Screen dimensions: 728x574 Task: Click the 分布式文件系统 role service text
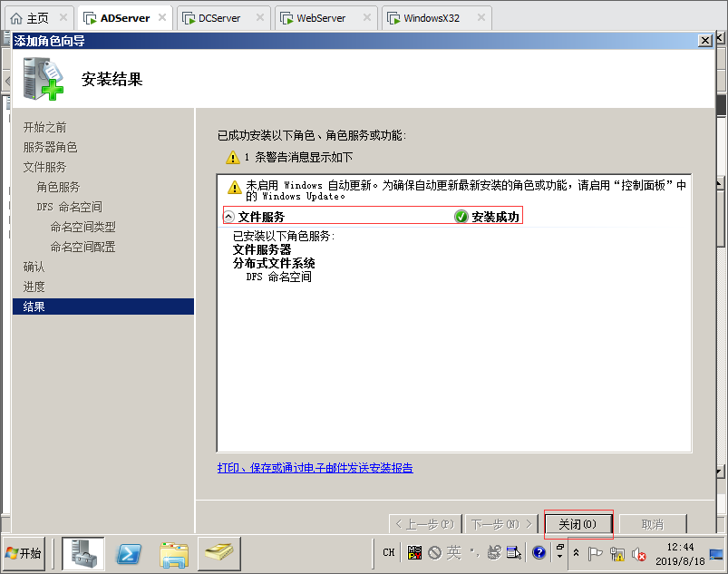pos(274,263)
